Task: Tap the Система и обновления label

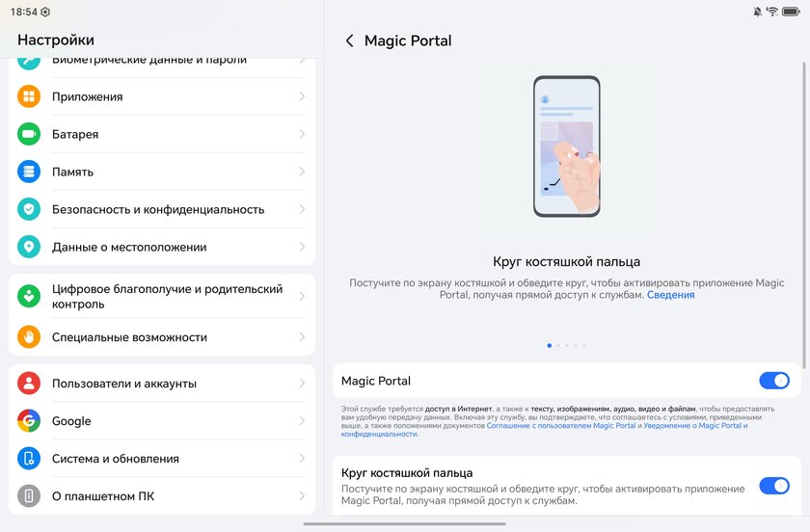Action: [115, 459]
